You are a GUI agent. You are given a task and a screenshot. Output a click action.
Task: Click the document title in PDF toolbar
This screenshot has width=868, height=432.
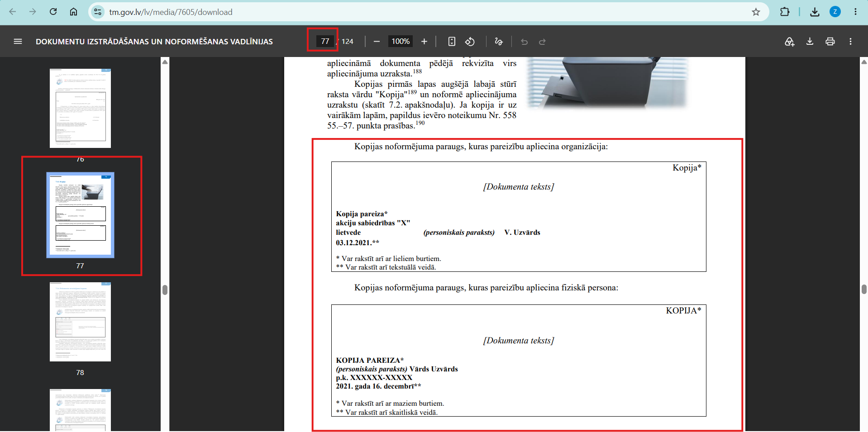tap(154, 42)
